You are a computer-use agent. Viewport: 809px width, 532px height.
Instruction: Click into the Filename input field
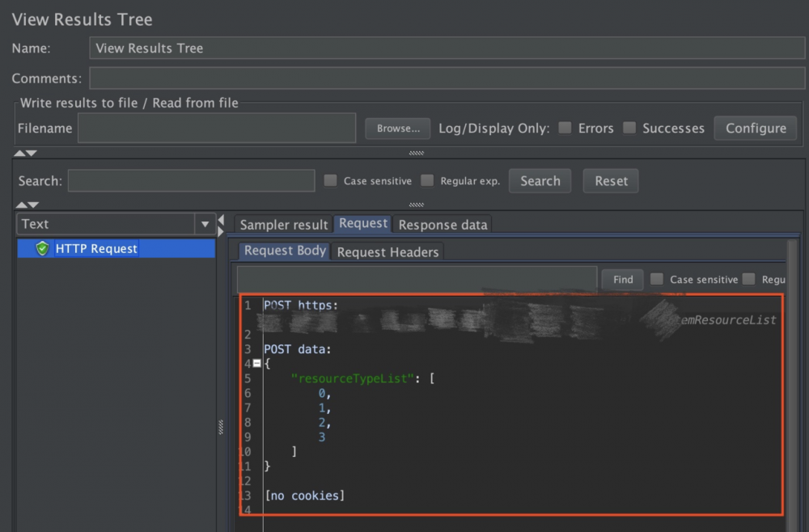[x=216, y=128]
